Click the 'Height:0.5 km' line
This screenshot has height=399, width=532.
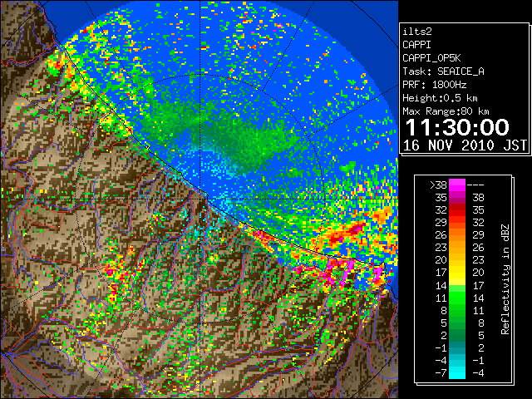pyautogui.click(x=440, y=98)
